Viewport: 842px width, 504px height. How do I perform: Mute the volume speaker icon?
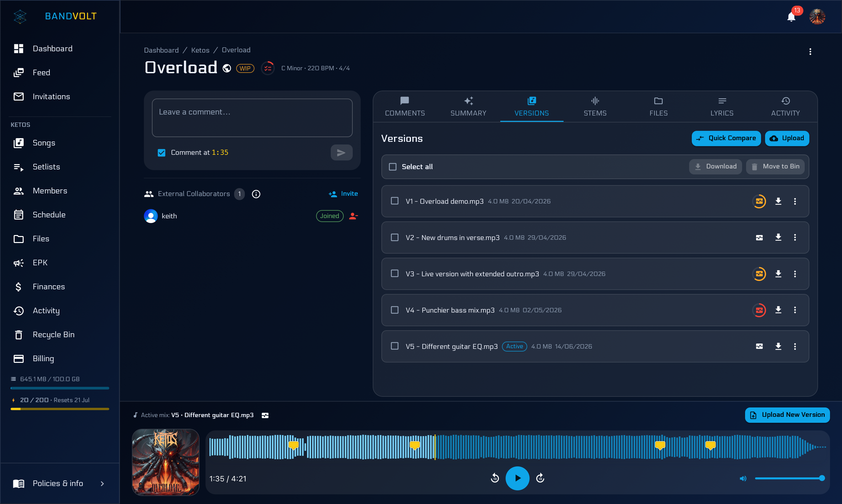click(x=743, y=478)
